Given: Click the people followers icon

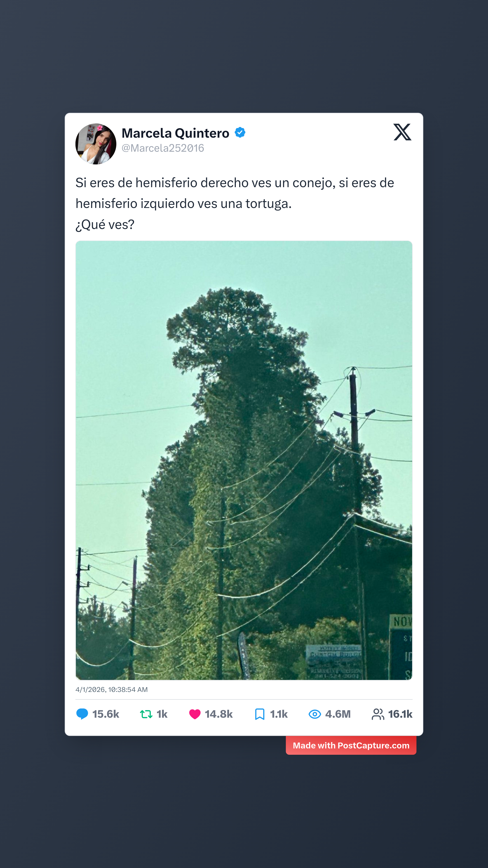Looking at the screenshot, I should [x=378, y=714].
